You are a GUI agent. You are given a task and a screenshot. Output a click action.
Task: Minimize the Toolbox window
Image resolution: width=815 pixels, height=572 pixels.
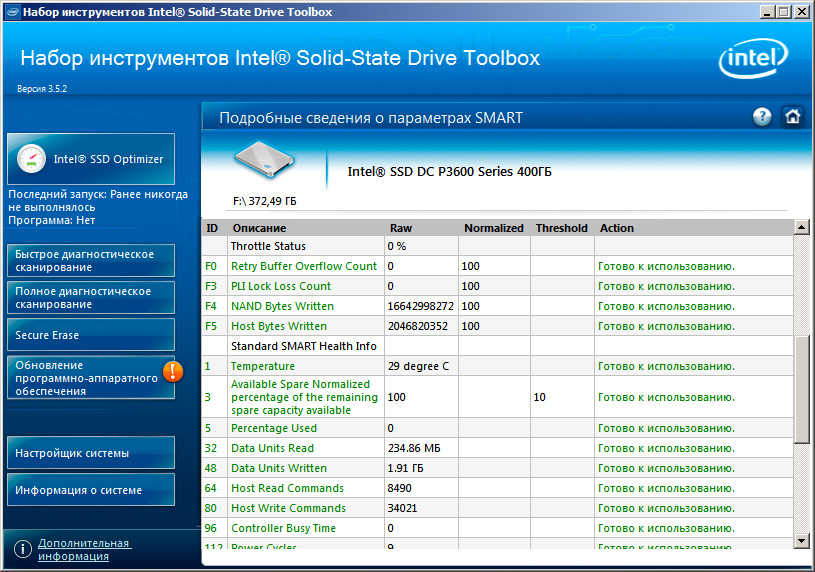click(x=767, y=11)
